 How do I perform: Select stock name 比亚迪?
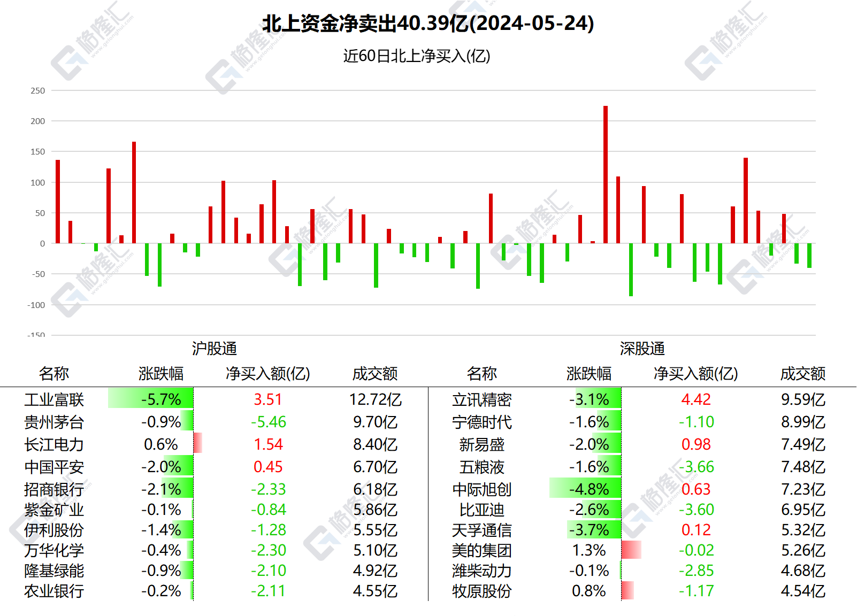(482, 510)
